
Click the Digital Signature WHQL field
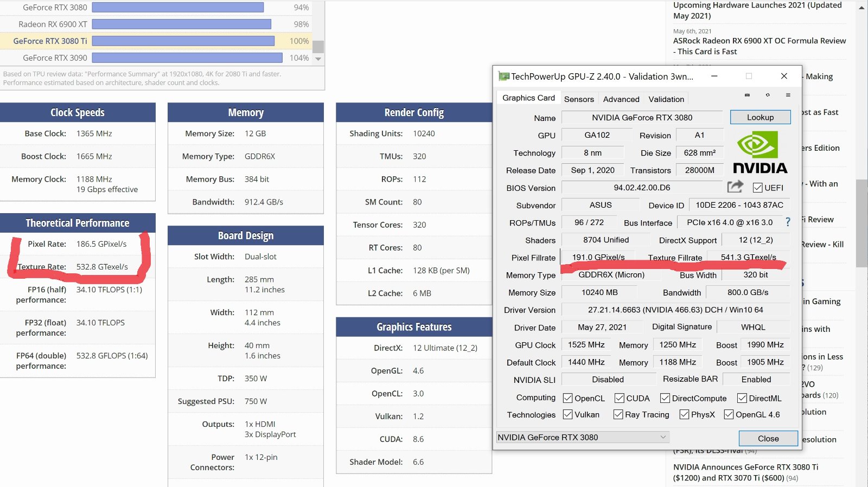pos(753,327)
